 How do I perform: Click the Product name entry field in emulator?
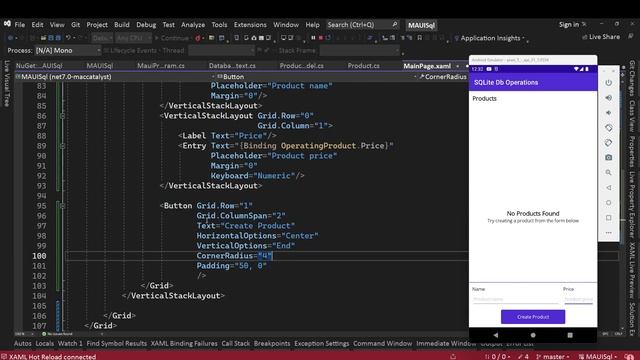pyautogui.click(x=515, y=299)
